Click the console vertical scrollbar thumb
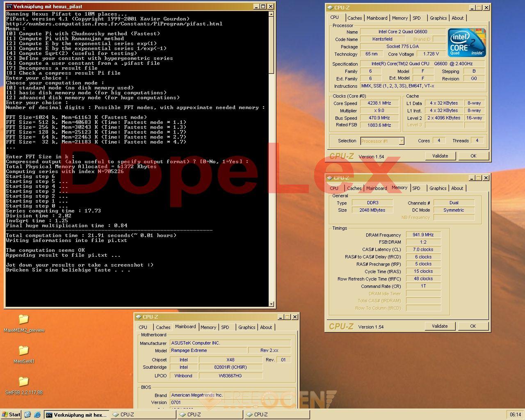This screenshot has width=525, height=420. click(271, 46)
